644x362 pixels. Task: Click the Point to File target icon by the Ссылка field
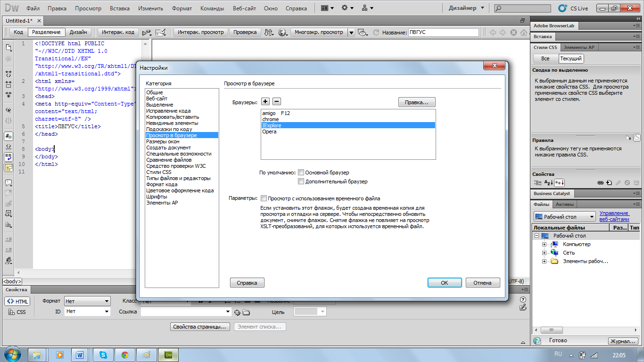(237, 312)
